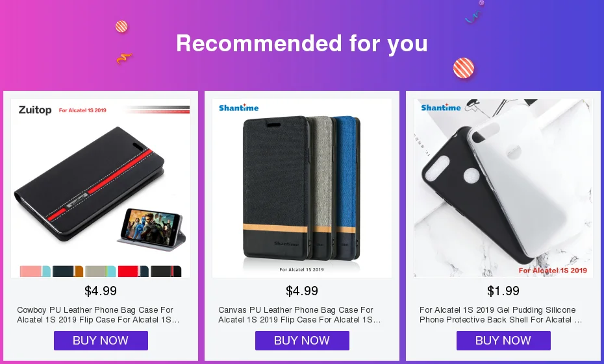Click BUY NOW under Cowboy PU Leather case
Screen dimensions: 604x364
click(101, 341)
